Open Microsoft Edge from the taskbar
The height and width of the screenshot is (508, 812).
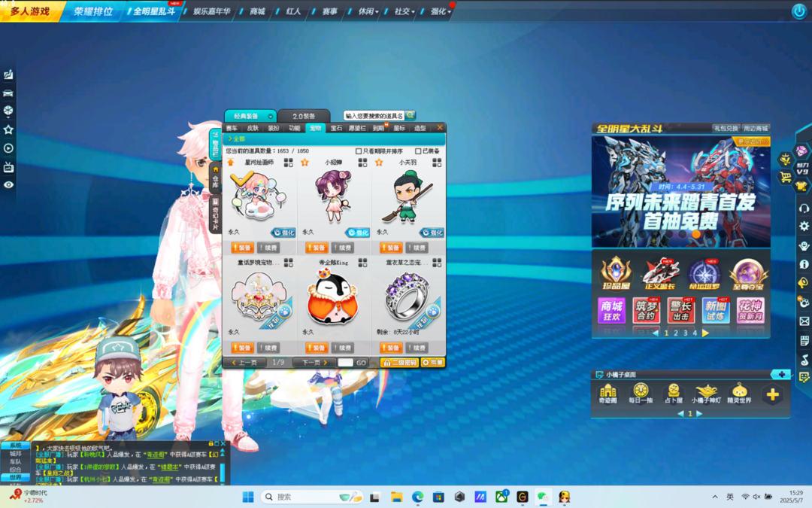[x=417, y=497]
